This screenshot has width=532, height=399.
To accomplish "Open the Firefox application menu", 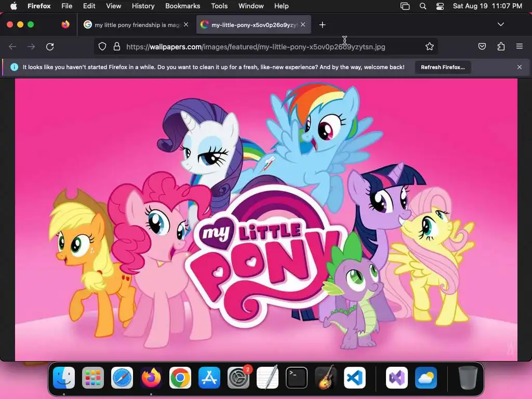I will pos(39,6).
